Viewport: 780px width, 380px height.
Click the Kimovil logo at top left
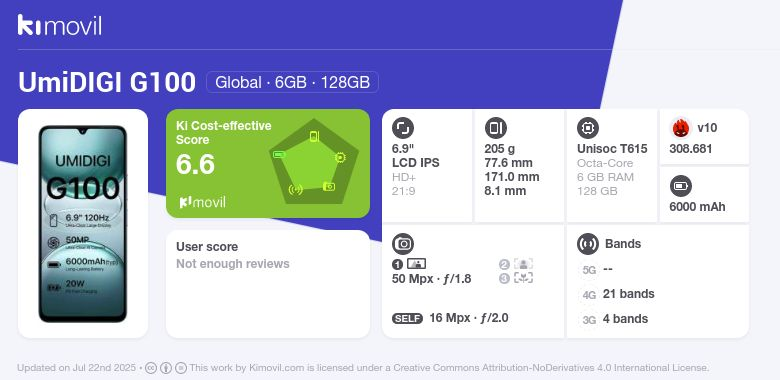60,25
